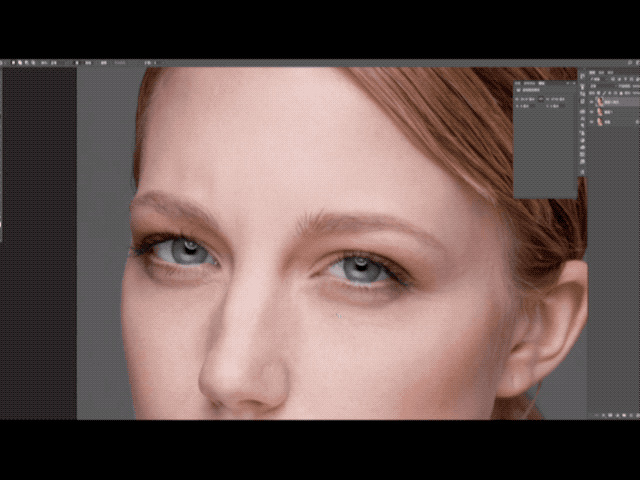Switch to the middle tab of floating panel

coord(529,83)
